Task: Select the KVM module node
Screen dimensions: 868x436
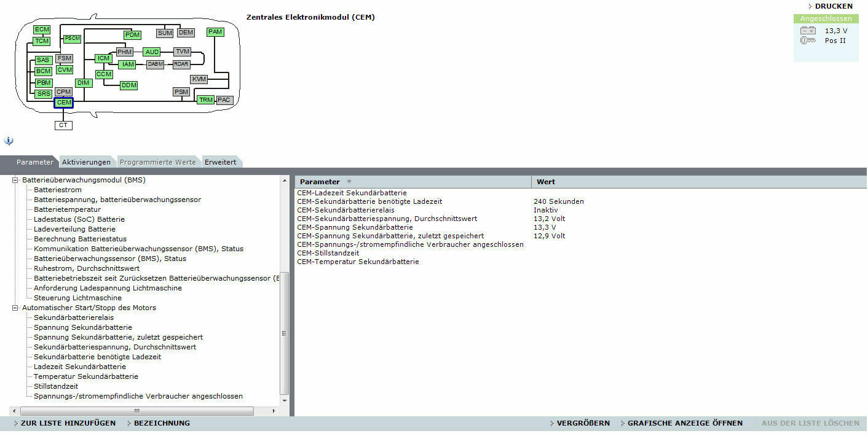Action: click(x=199, y=79)
